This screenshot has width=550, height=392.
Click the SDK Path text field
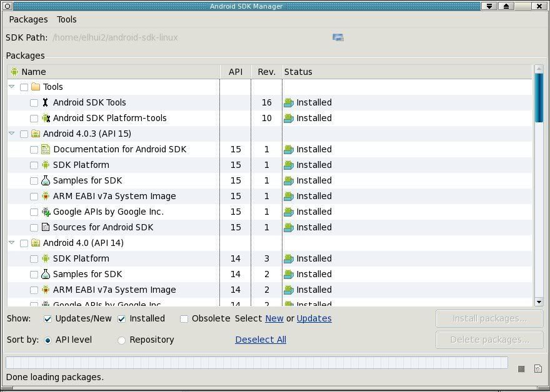click(189, 37)
